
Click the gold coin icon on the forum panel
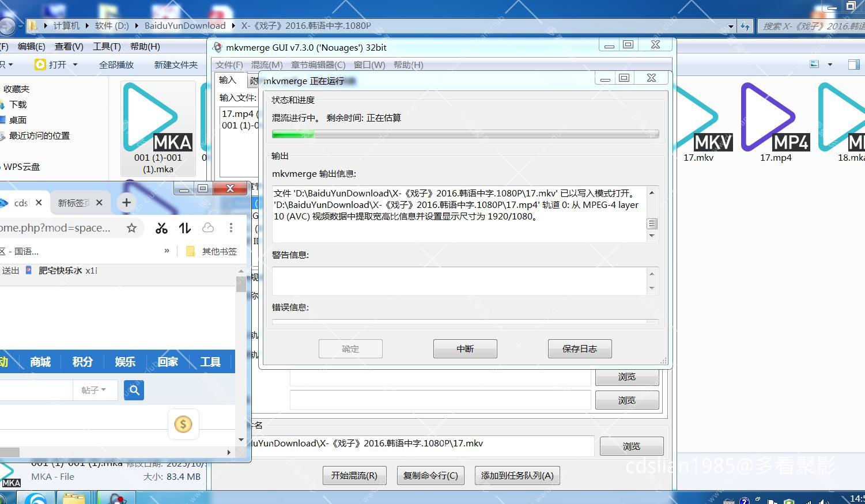(x=183, y=424)
